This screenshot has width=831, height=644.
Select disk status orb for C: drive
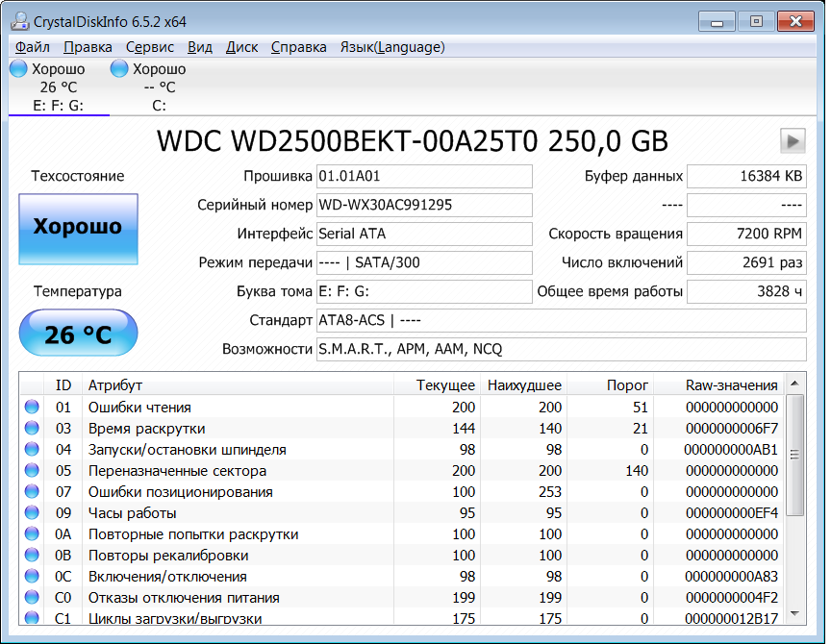tap(119, 69)
